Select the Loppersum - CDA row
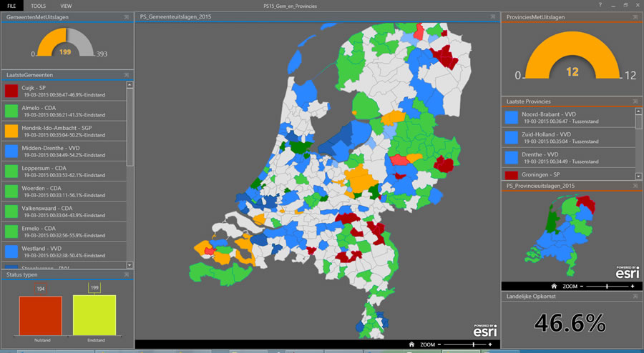Screen dimensions: 644x353 pyautogui.click(x=64, y=171)
